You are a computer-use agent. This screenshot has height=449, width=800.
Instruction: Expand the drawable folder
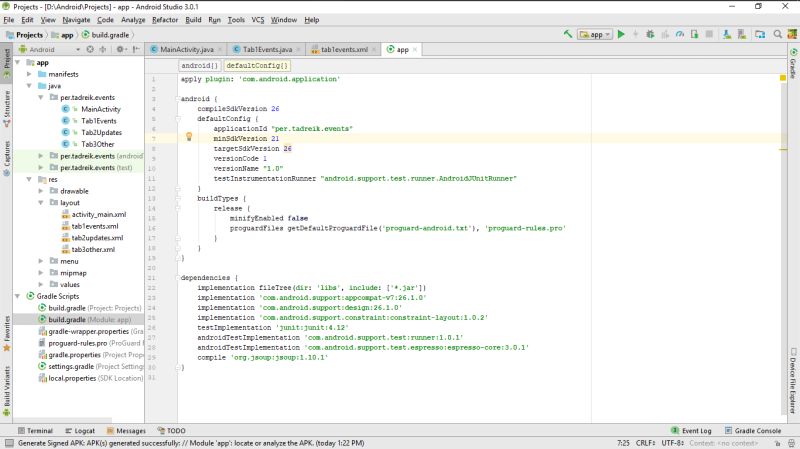[x=41, y=191]
